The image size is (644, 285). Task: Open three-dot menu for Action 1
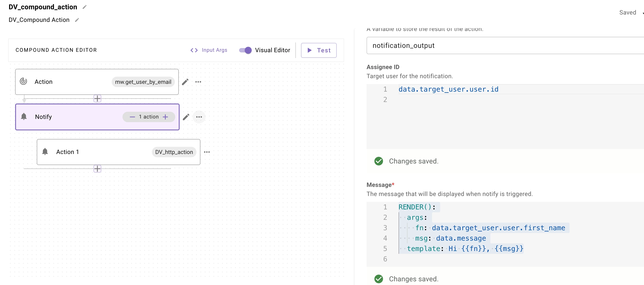pos(207,152)
